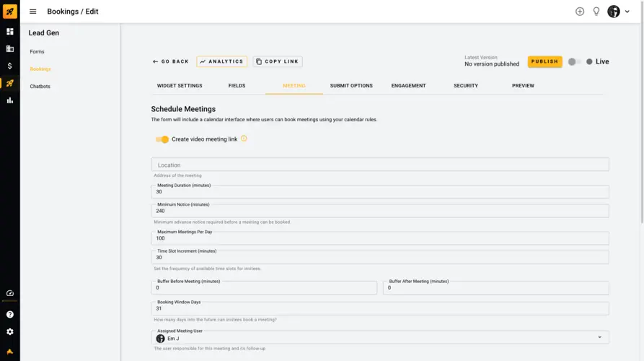
Task: Click info icon next to video meeting link
Action: (244, 139)
